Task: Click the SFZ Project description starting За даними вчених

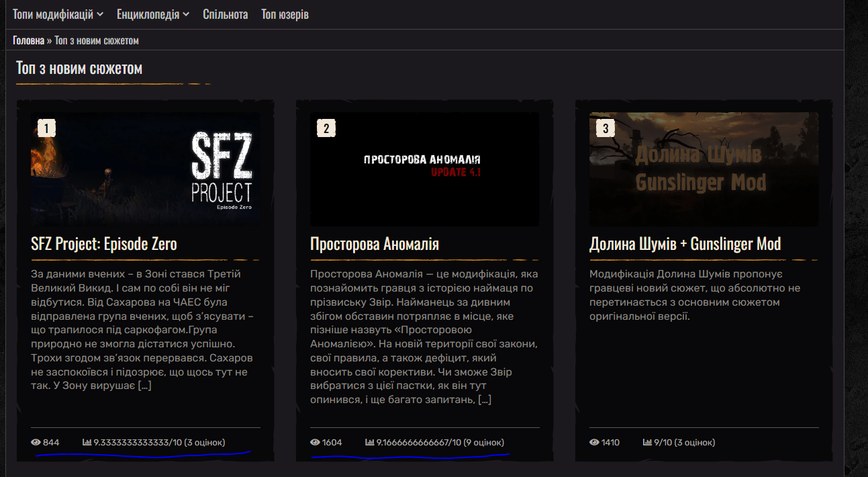Action: click(142, 330)
